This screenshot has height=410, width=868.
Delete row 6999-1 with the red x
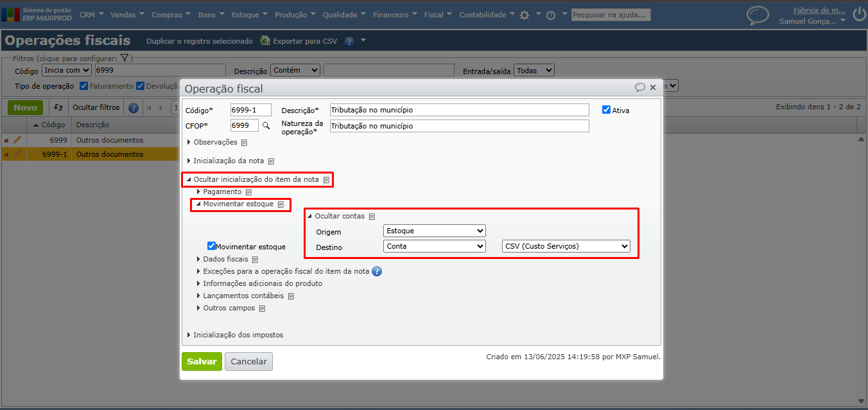pos(6,155)
